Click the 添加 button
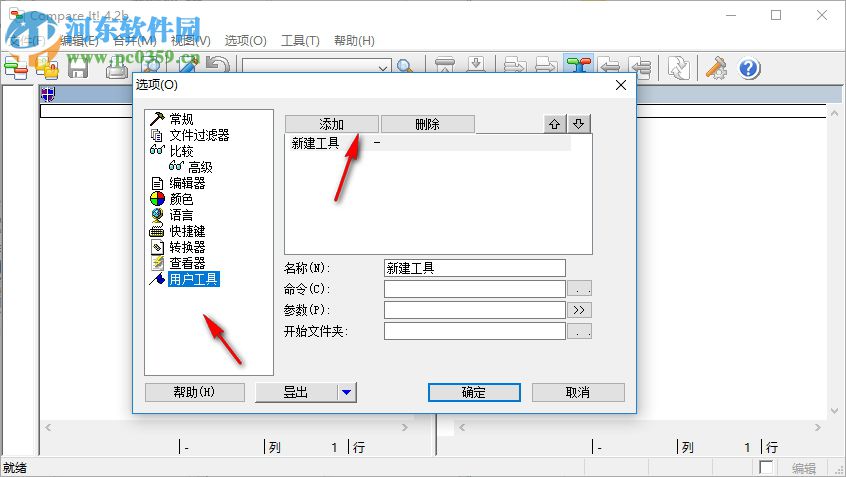The height and width of the screenshot is (477, 846). point(331,124)
